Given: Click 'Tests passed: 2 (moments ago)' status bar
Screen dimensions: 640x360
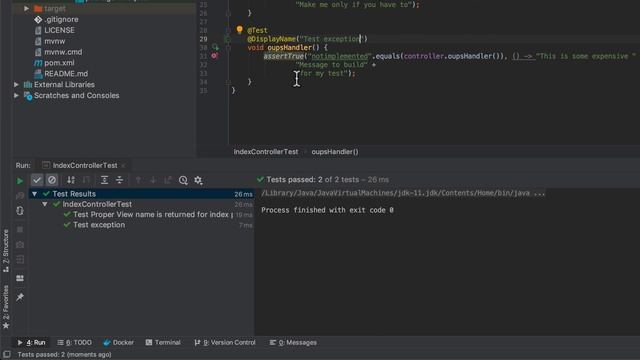Looking at the screenshot, I should 64,354.
